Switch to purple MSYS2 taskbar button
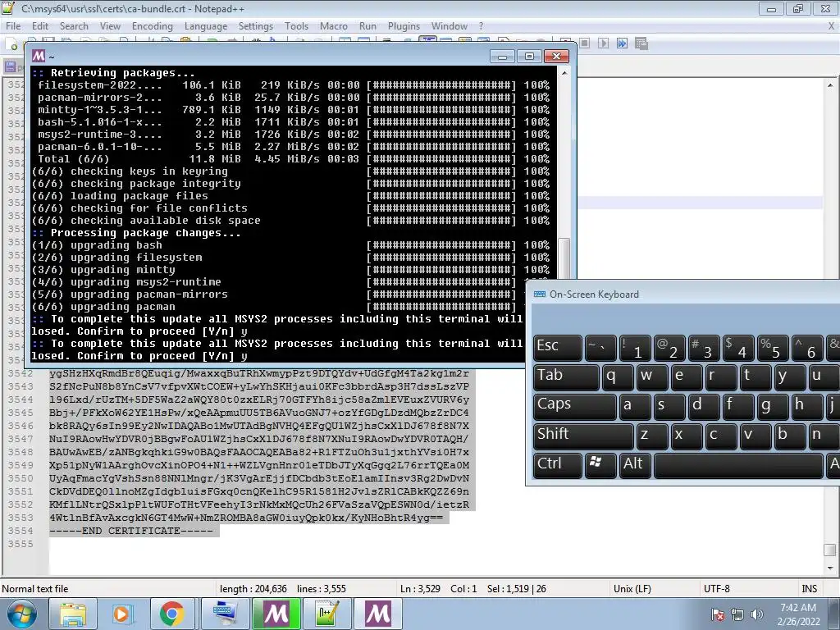The height and width of the screenshot is (630, 840). [x=377, y=614]
